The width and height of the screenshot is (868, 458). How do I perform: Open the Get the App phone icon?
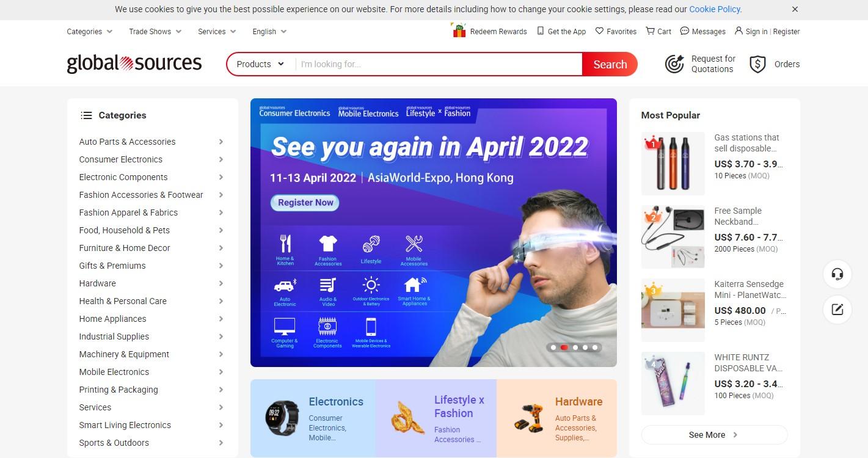[540, 31]
